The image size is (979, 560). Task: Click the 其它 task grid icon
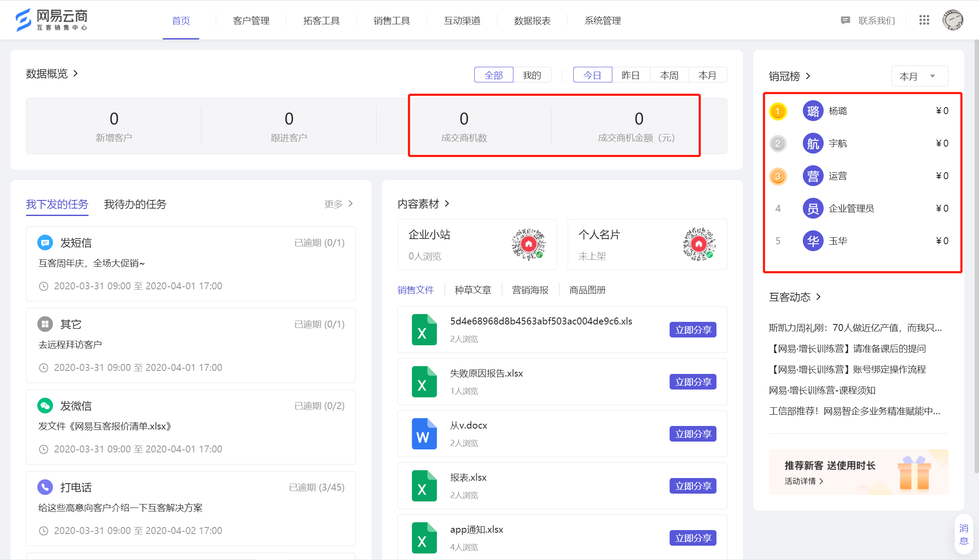tap(45, 324)
